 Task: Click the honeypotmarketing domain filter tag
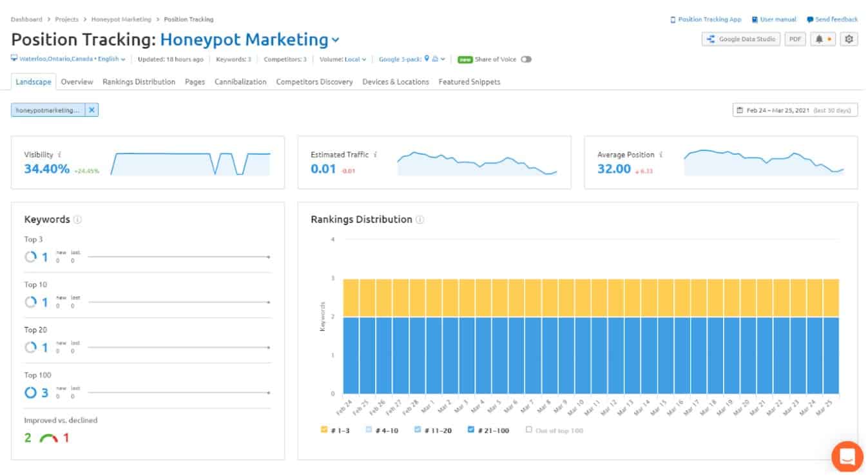tap(48, 110)
